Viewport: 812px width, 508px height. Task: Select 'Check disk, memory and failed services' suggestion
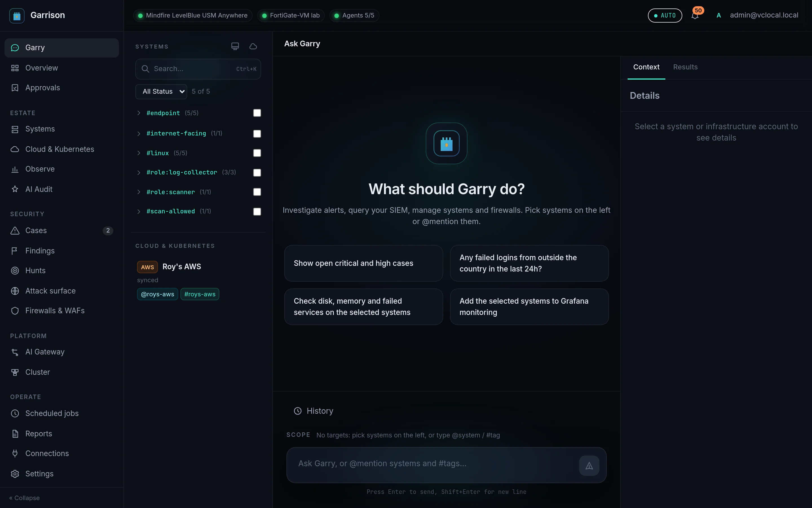[x=363, y=307]
